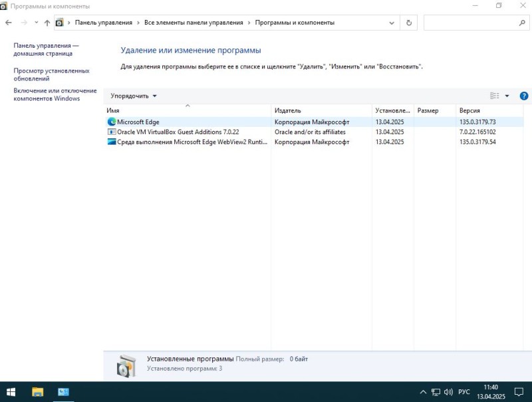The height and width of the screenshot is (402, 532).
Task: Open 'Панель управления' breadcrumb
Action: point(104,23)
